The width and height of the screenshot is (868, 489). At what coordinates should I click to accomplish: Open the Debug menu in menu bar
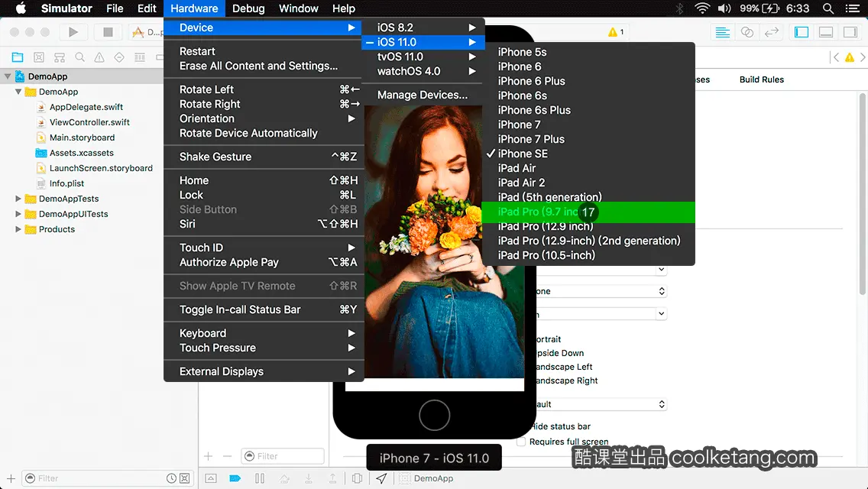click(248, 8)
